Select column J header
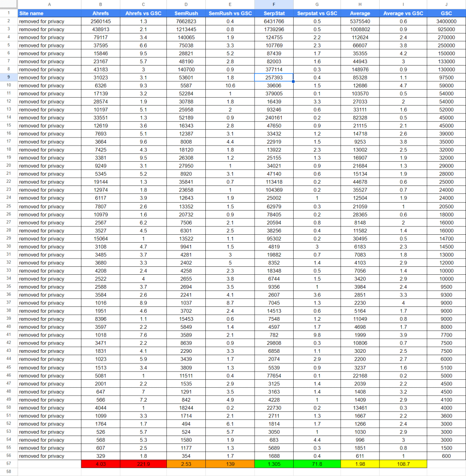This screenshot has width=466, height=476. click(446, 4)
